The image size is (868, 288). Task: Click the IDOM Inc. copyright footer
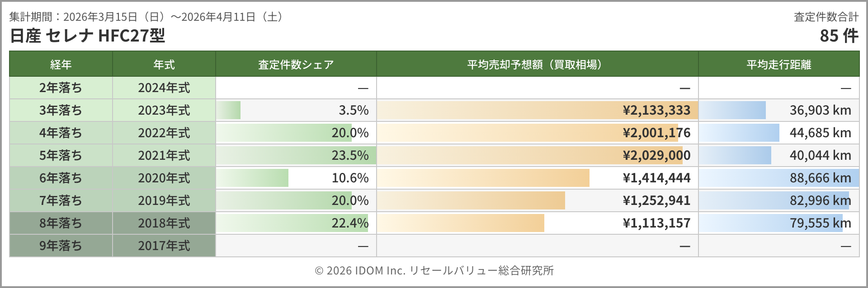tap(434, 270)
